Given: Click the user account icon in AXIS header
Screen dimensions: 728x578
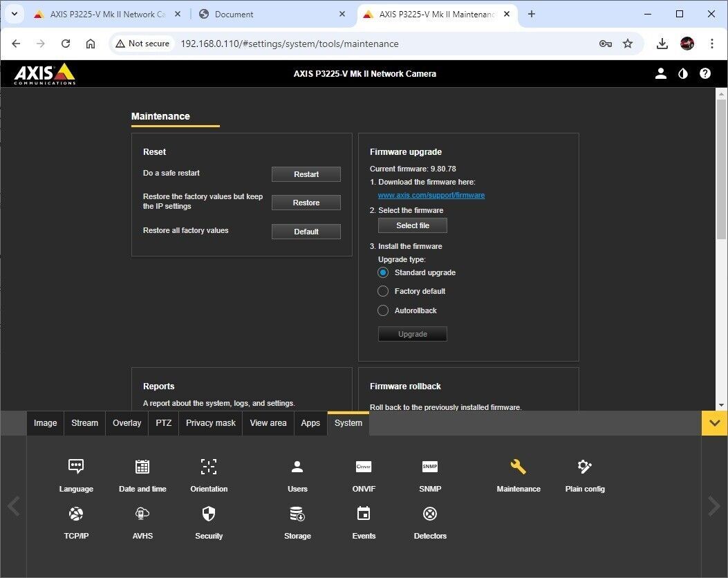Looking at the screenshot, I should pos(661,73).
